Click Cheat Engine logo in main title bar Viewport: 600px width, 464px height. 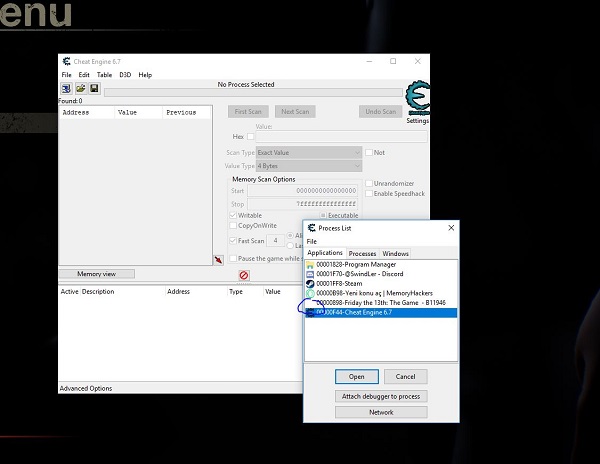tap(67, 62)
